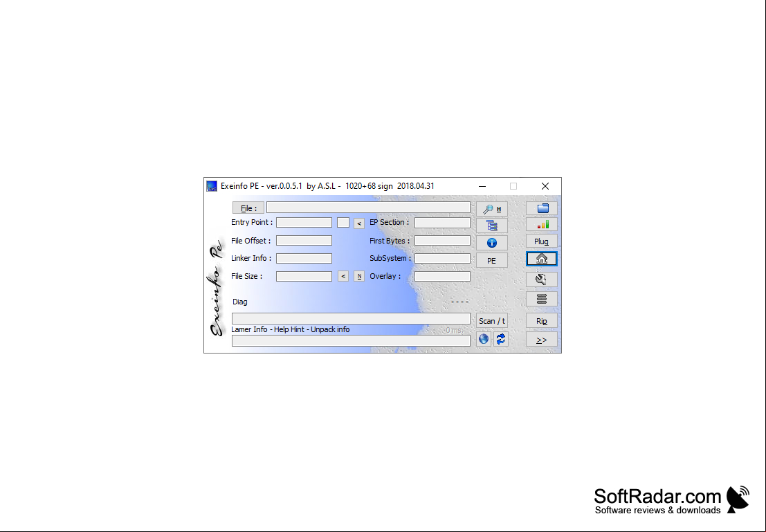Open options with the wrench button
The width and height of the screenshot is (766, 532).
tap(542, 279)
